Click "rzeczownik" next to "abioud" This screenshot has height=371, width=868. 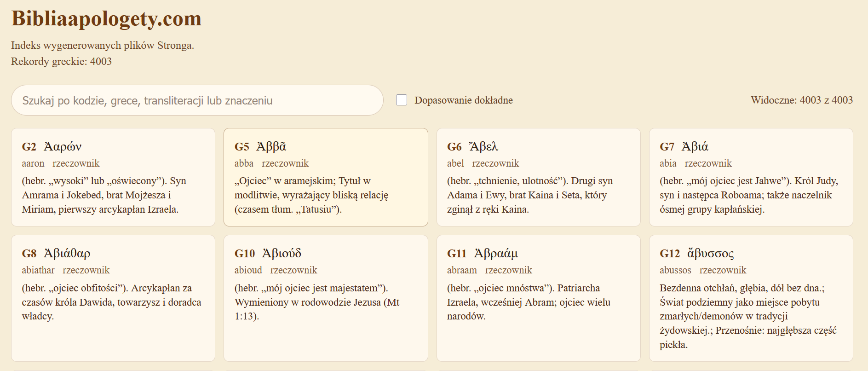[293, 270]
